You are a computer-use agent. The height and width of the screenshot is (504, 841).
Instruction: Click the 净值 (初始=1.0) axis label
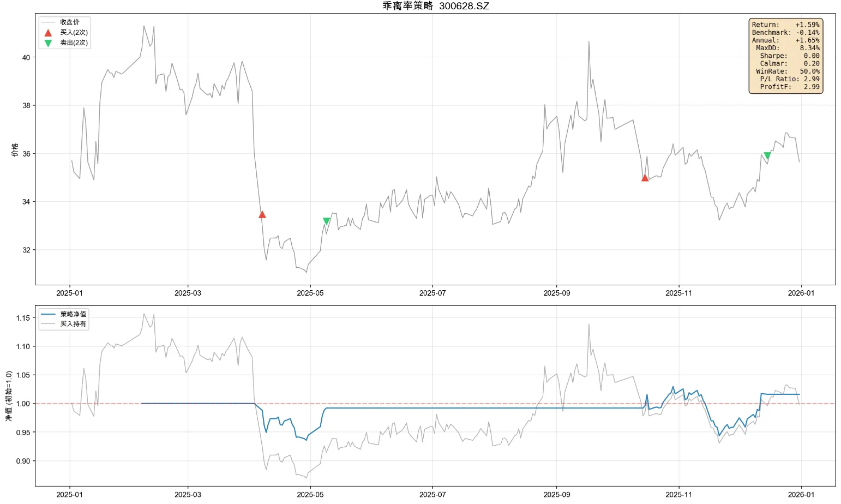(x=9, y=396)
